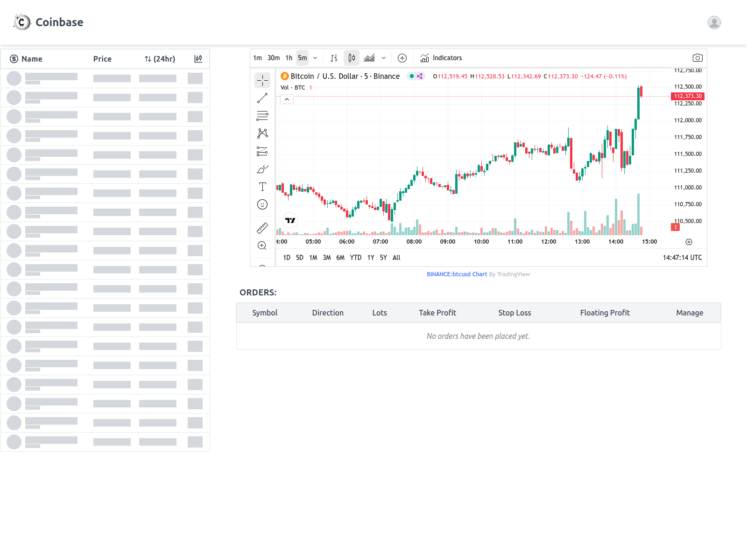Screen dimensions: 747x560
Task: Open the forecasting and measurement tools
Action: pyautogui.click(x=262, y=151)
